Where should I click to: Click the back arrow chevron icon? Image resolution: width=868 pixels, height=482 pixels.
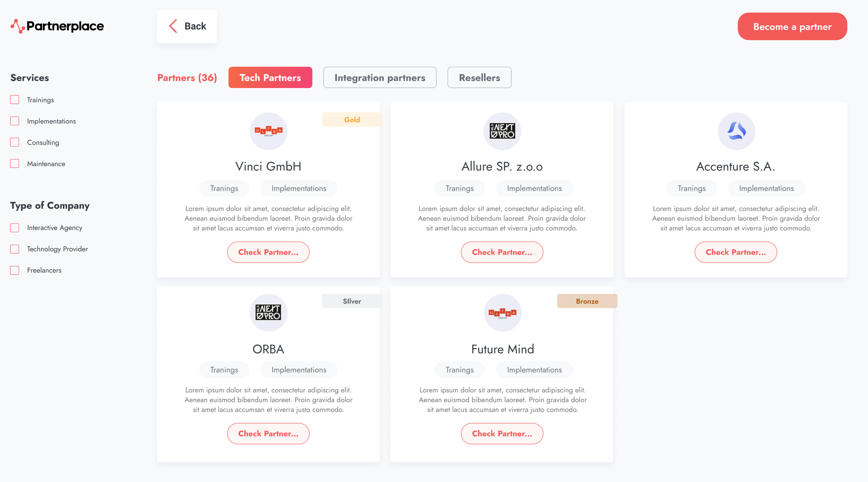[173, 26]
